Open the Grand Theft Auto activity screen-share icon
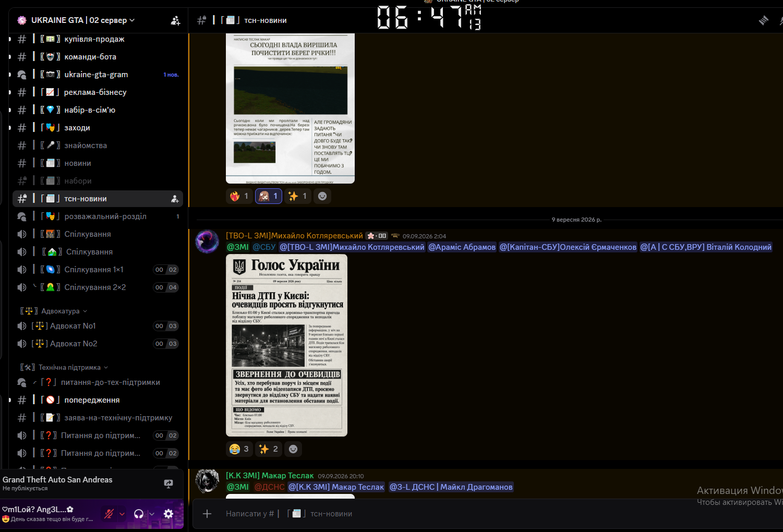Screen dimensions: 783x532 168,484
